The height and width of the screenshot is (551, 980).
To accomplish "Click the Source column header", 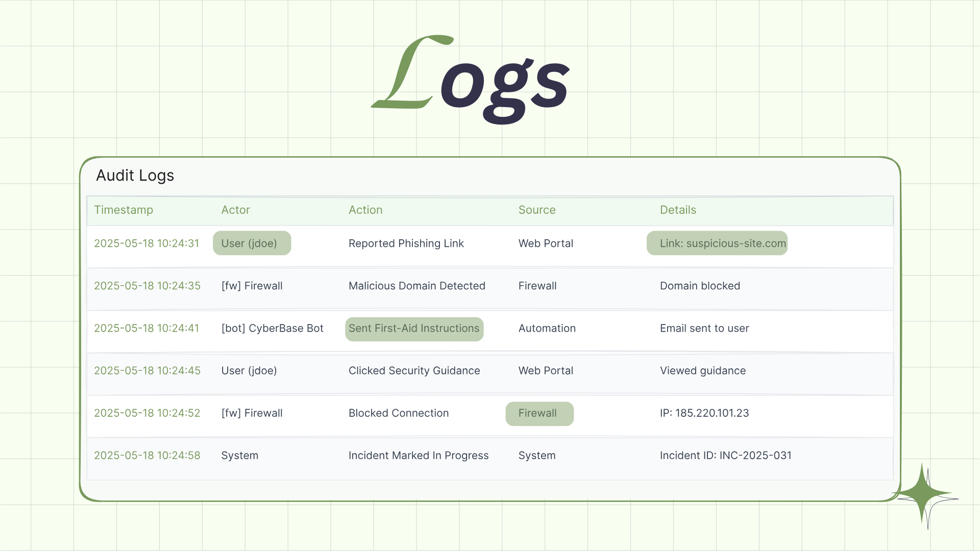I will (537, 210).
